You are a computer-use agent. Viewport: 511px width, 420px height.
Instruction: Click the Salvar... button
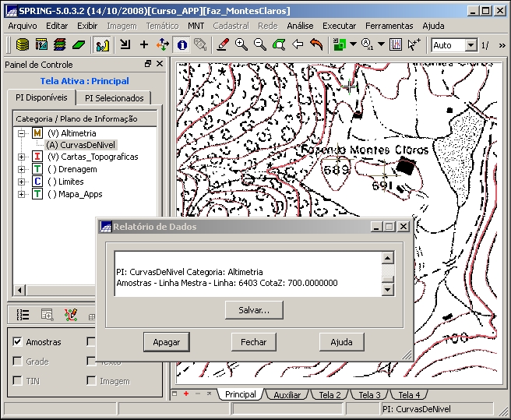click(x=248, y=310)
